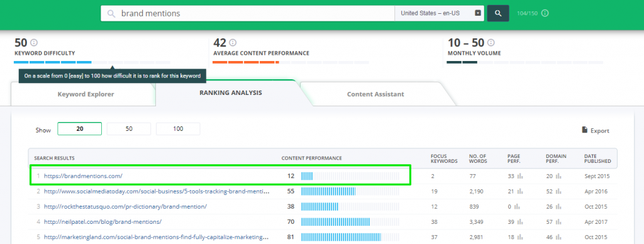644x244 pixels.
Task: Click the monthly volume dark progress bar
Action: [462, 62]
